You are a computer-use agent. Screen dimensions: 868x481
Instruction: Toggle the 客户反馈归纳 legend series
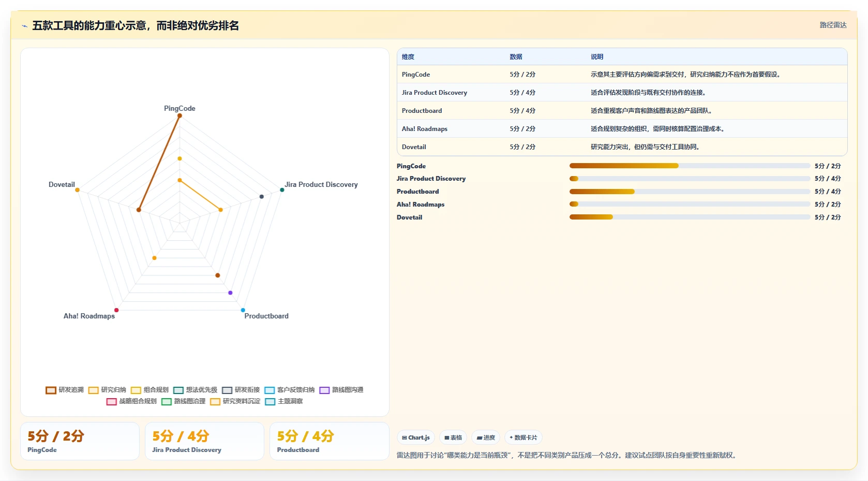pos(289,390)
